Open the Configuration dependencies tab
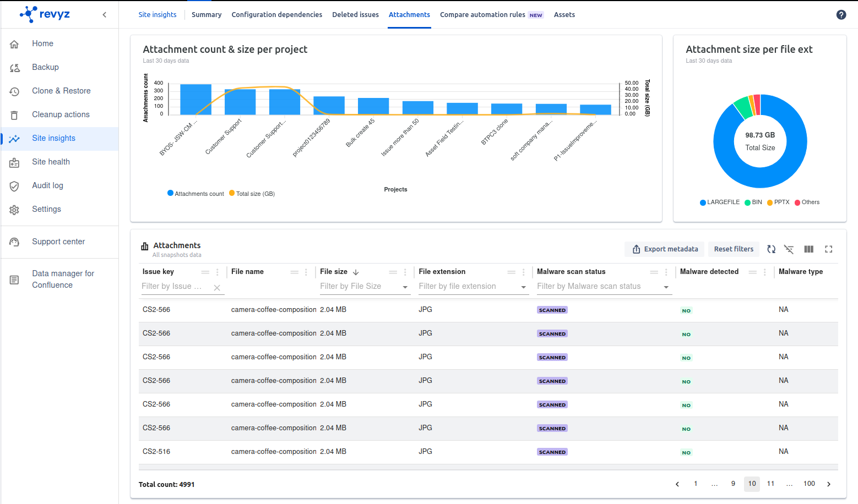This screenshot has width=858, height=504. pos(276,15)
